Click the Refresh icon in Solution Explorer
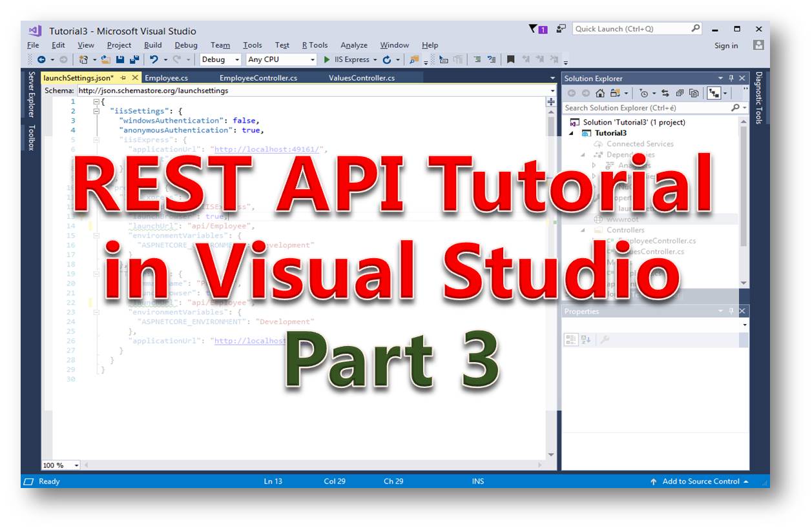The height and width of the screenshot is (530, 812). coord(665,93)
